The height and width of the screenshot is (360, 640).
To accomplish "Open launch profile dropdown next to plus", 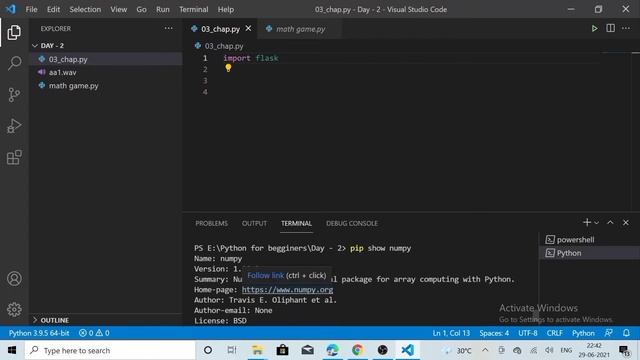I will [597, 223].
